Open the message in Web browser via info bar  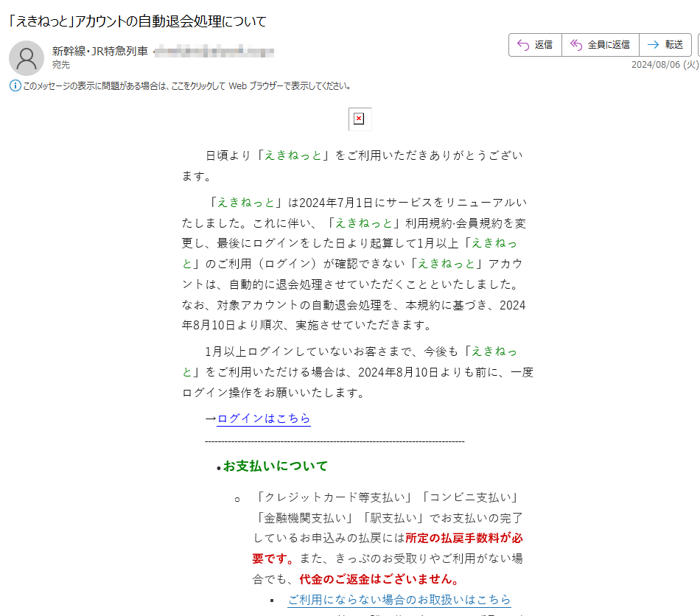coord(186,85)
